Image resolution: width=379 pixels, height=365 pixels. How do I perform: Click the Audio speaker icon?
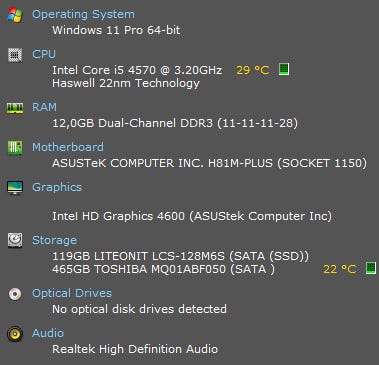point(15,334)
